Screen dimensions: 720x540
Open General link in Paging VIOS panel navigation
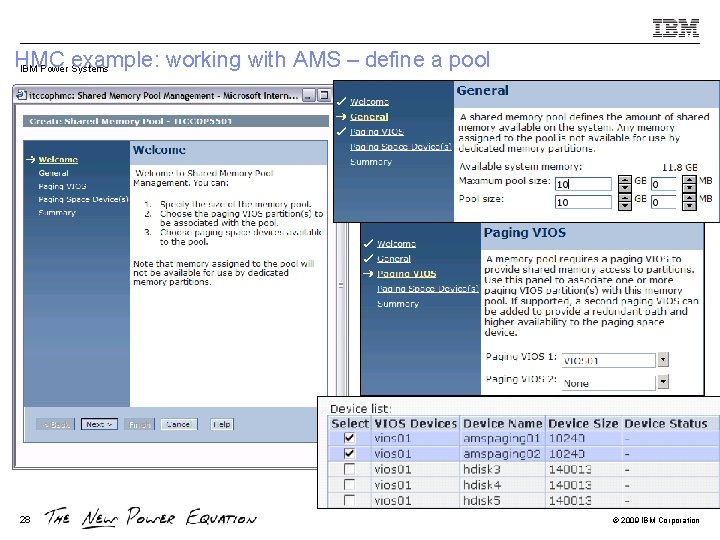point(394,259)
